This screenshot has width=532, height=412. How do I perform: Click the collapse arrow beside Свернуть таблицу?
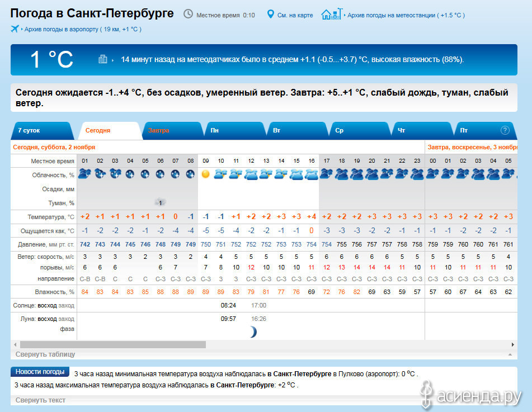[510, 354]
